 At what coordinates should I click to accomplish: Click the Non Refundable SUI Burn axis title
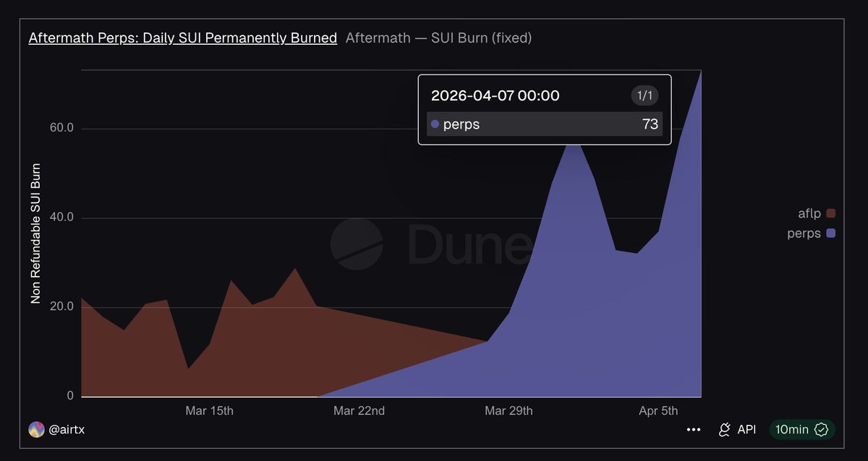pyautogui.click(x=35, y=233)
